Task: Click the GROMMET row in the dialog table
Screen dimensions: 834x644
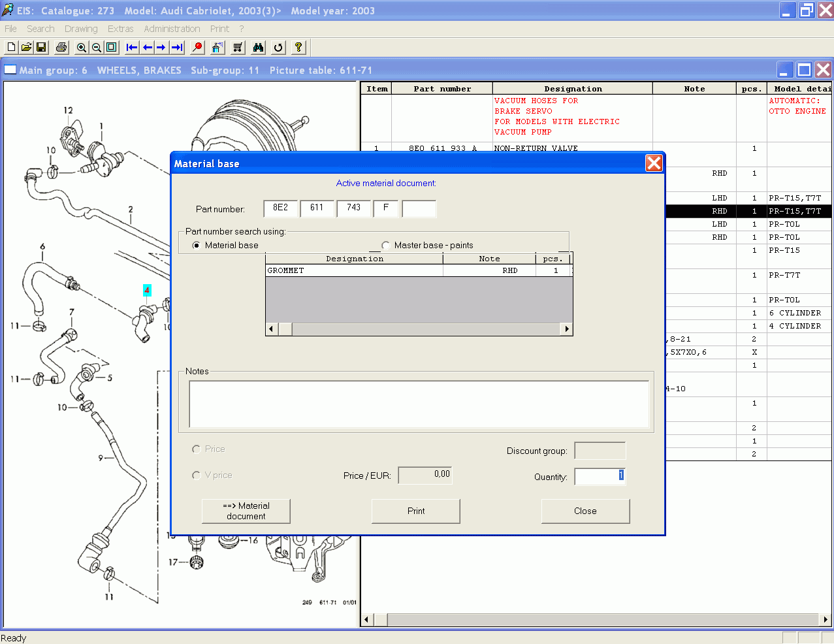Action: (419, 270)
